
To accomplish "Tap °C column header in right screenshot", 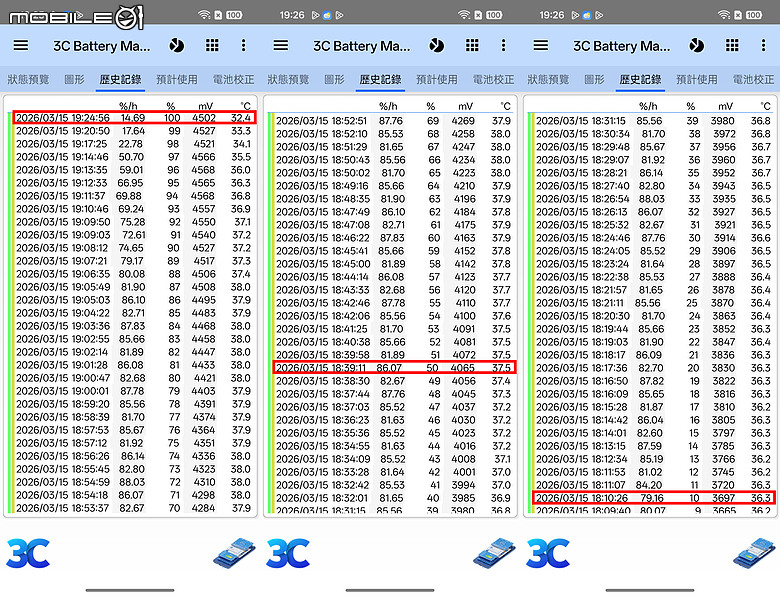I will pyautogui.click(x=765, y=106).
